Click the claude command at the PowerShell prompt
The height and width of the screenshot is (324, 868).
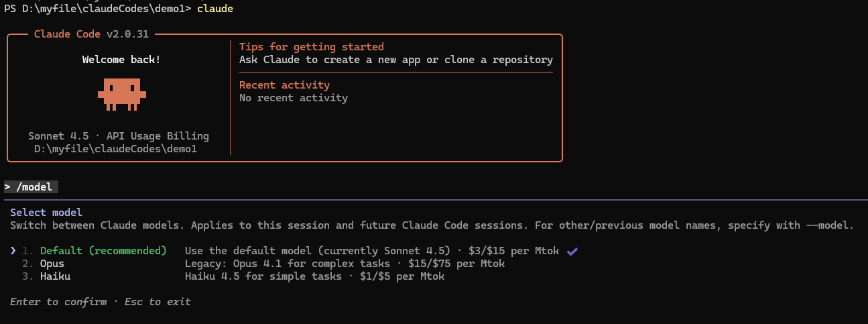[x=215, y=9]
